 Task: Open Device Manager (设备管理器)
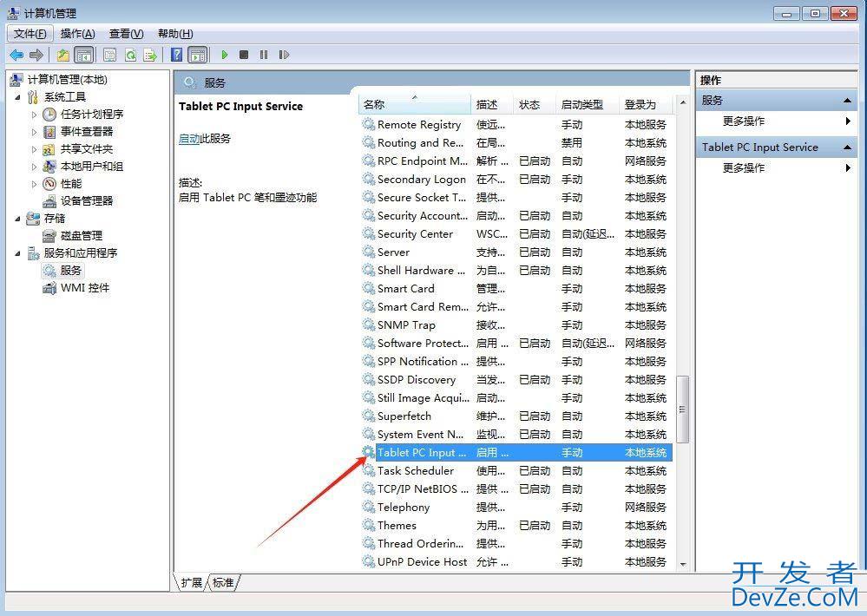click(77, 201)
